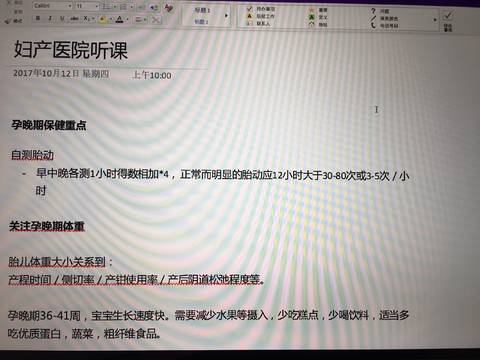Viewport: 480px width, 360px height.
Task: Apply strikethrough formatting
Action: (x=74, y=19)
